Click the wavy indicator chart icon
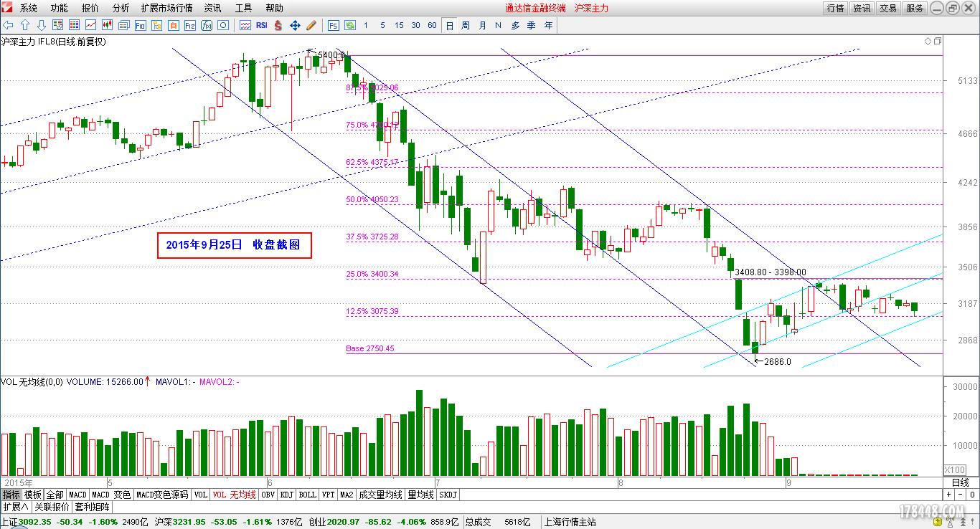Image resolution: width=980 pixels, height=529 pixels. click(245, 25)
